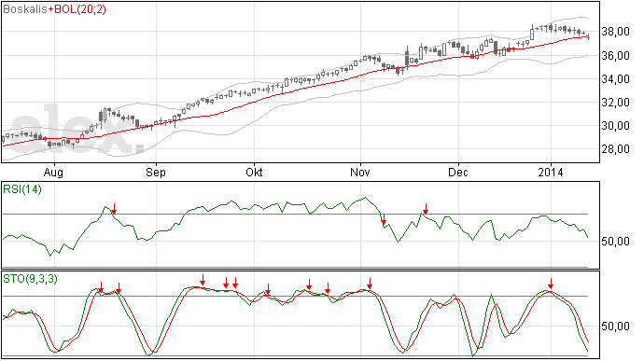Viewport: 644px width, 361px height.
Task: Click the RSI(14) panel label
Action: tap(22, 189)
